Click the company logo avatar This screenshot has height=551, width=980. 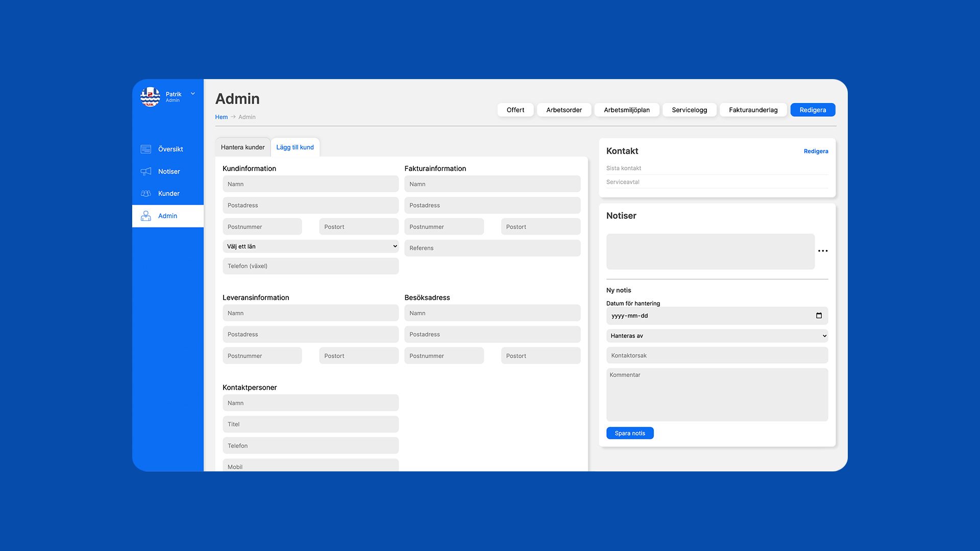tap(150, 97)
